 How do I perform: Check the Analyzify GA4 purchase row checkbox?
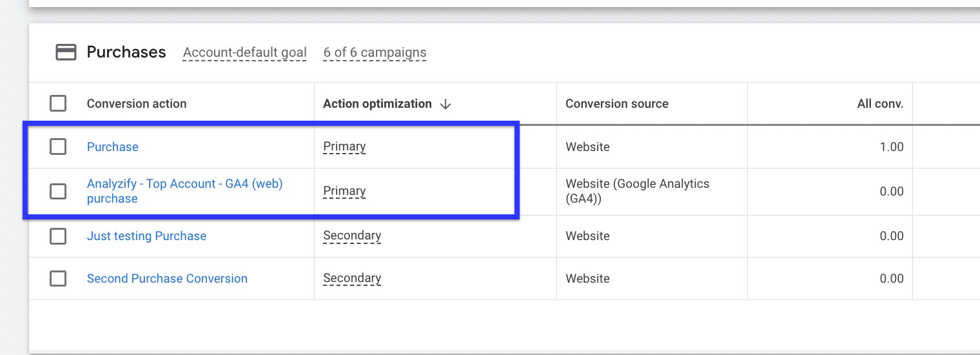pyautogui.click(x=58, y=191)
